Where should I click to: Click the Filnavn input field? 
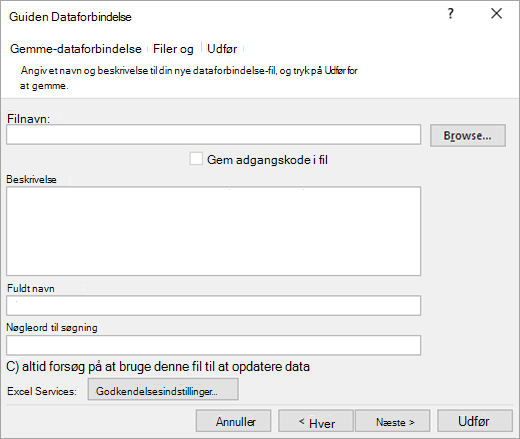(x=213, y=135)
